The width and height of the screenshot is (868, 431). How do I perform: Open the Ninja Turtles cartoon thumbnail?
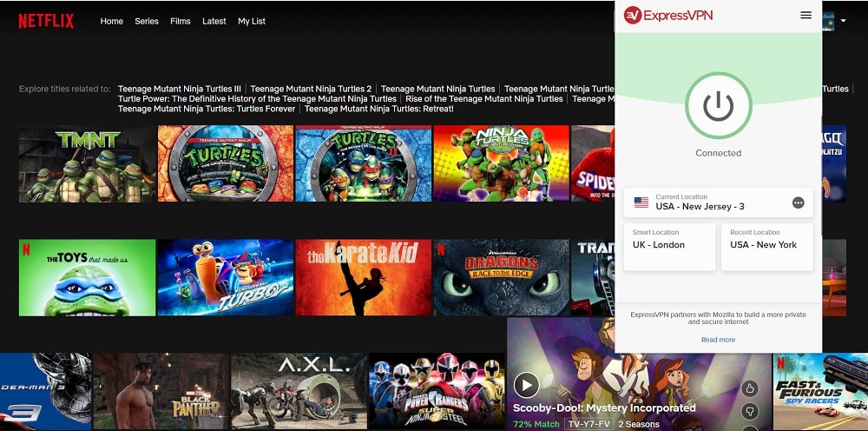(x=501, y=163)
